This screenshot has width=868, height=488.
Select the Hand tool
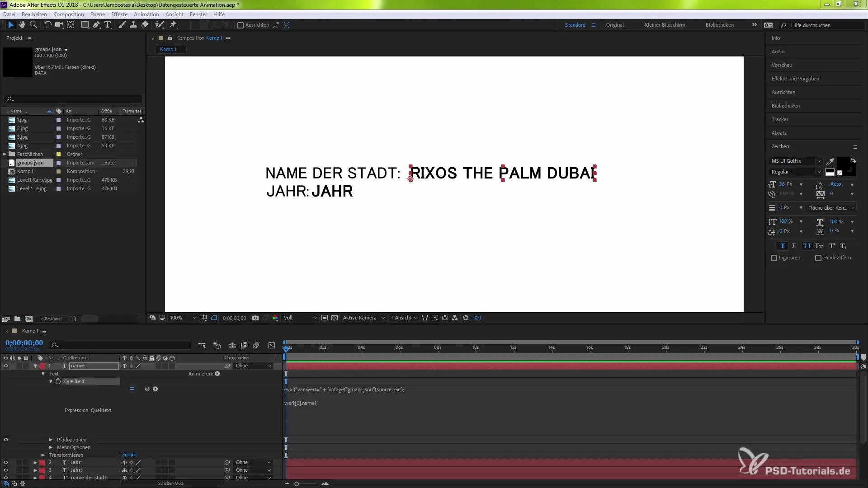point(22,25)
